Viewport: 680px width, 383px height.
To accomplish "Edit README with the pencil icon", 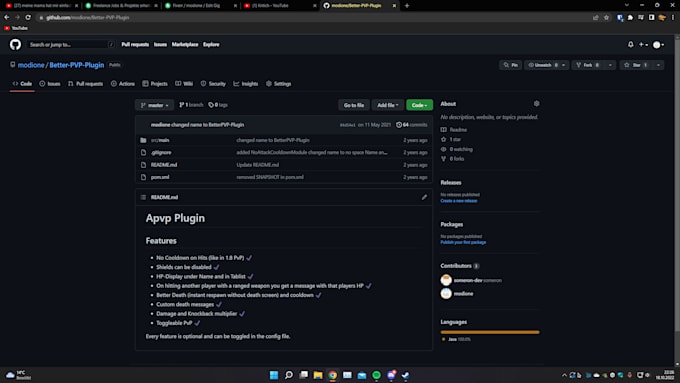I will click(424, 197).
